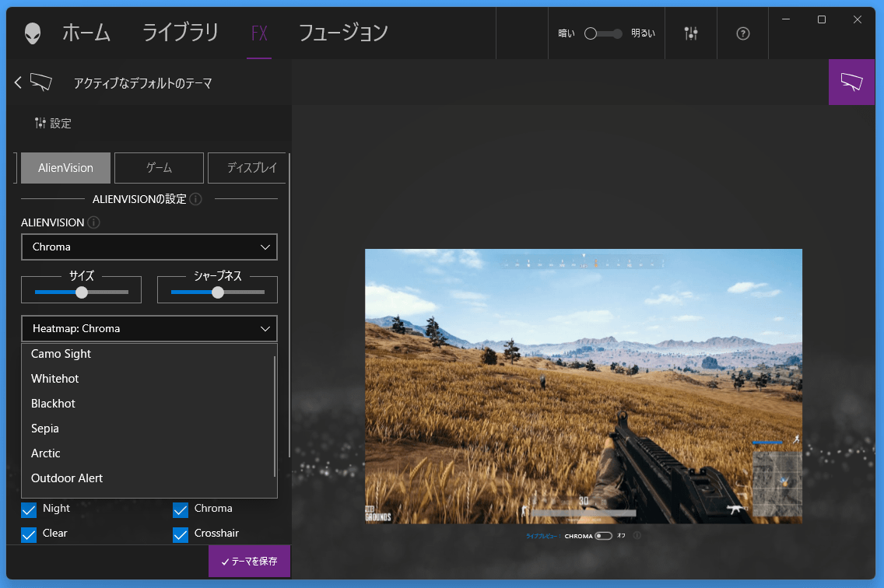Viewport: 884px width, 588px height.
Task: Click the game preview image
Action: 584,387
